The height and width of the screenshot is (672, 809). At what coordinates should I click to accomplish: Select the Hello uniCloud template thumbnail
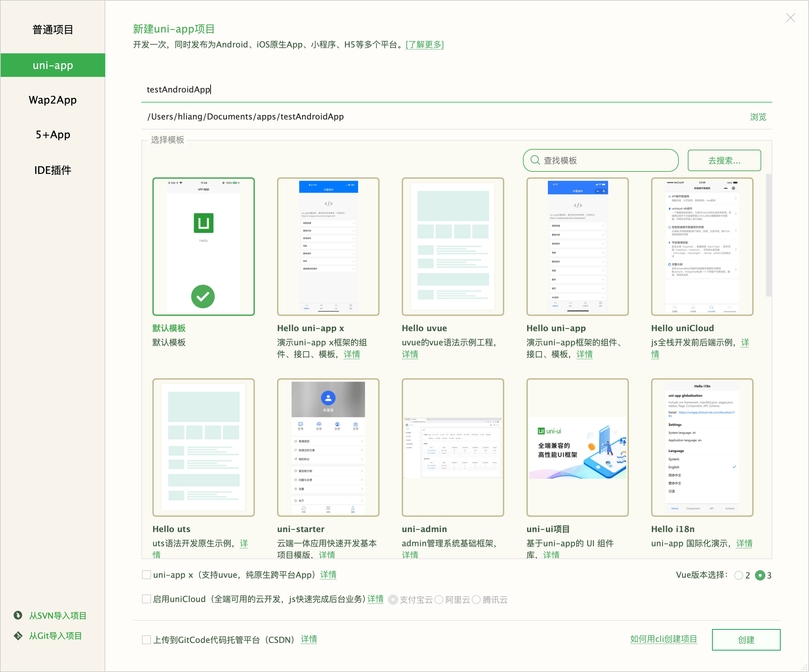702,247
